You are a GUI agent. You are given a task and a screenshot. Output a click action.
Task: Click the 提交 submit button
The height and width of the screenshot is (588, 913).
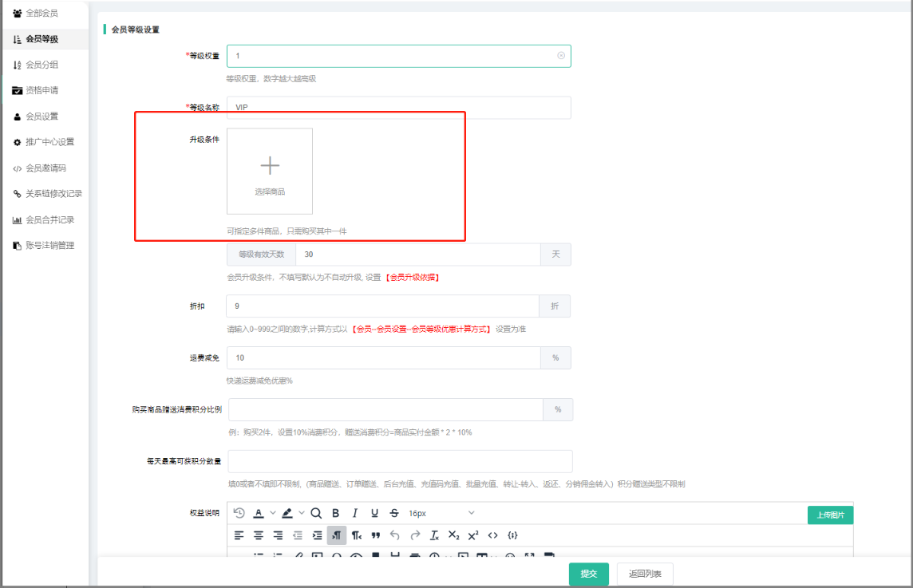pyautogui.click(x=589, y=574)
